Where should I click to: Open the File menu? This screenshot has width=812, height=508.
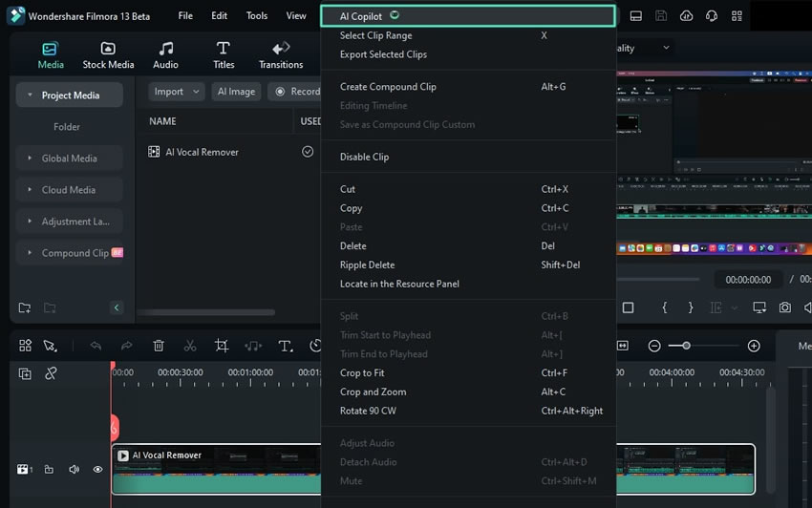coord(185,16)
